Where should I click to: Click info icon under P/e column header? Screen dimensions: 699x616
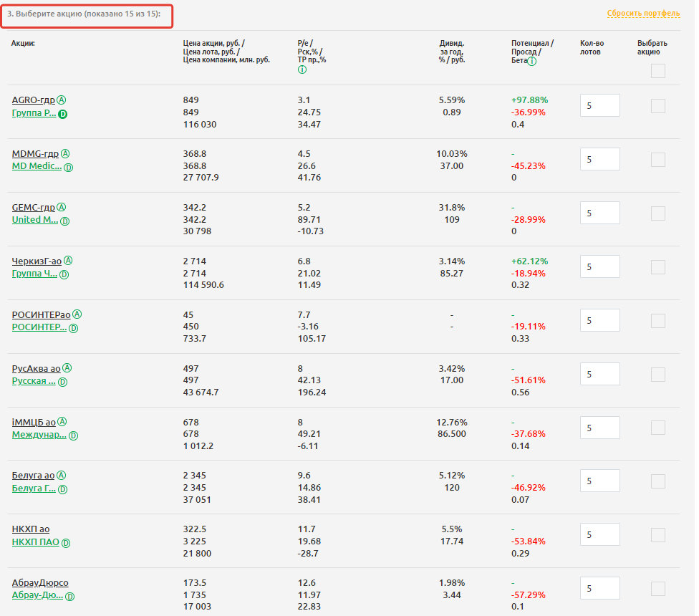[x=302, y=70]
